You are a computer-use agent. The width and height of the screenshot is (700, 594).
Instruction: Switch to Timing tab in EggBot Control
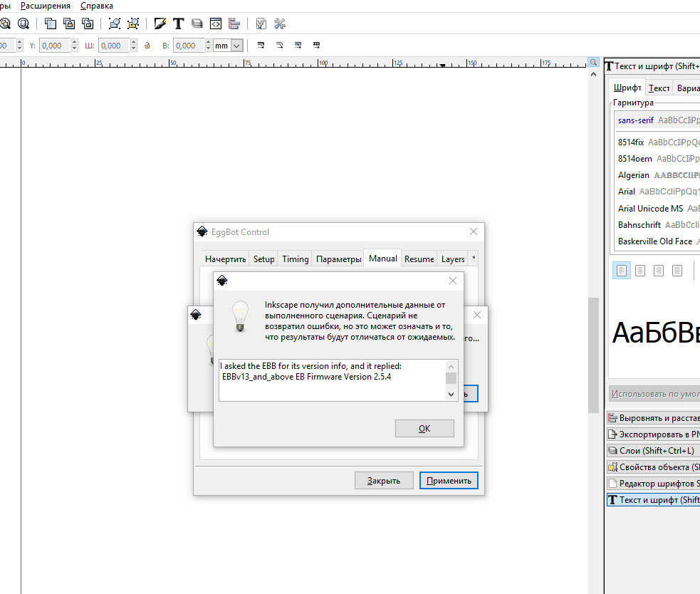(x=295, y=259)
